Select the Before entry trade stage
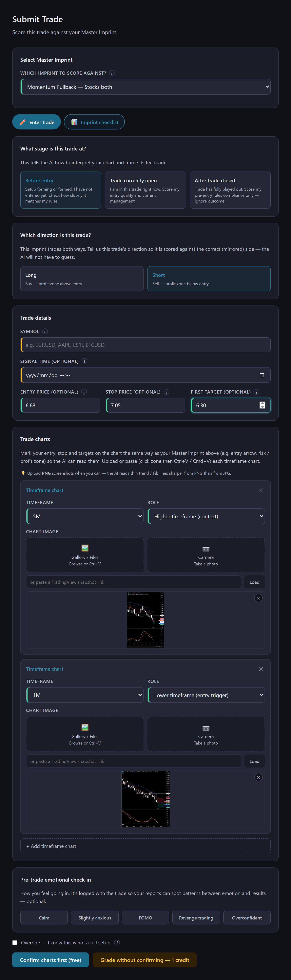 [x=60, y=190]
